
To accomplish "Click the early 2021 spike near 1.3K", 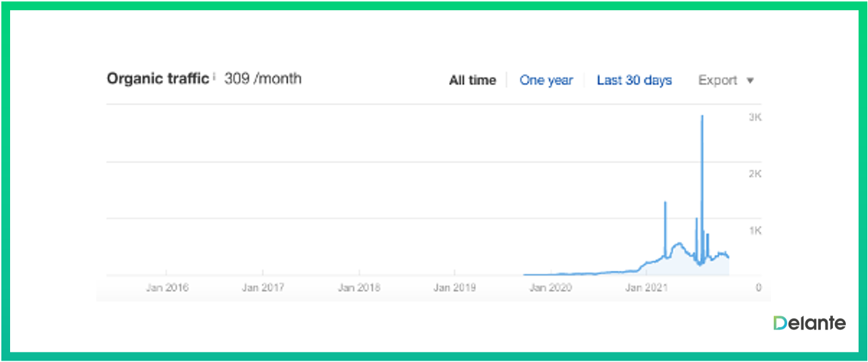I will click(x=665, y=203).
